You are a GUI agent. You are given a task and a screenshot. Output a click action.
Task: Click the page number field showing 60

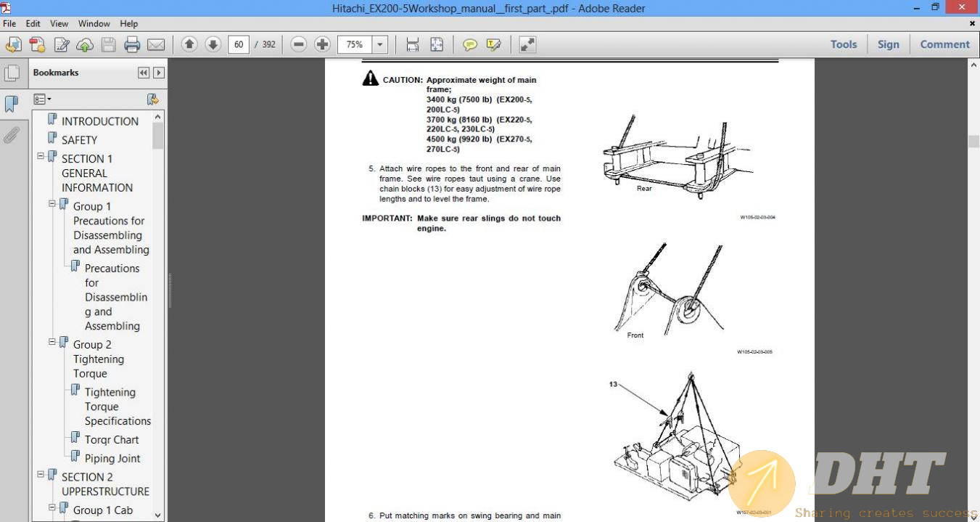click(239, 44)
